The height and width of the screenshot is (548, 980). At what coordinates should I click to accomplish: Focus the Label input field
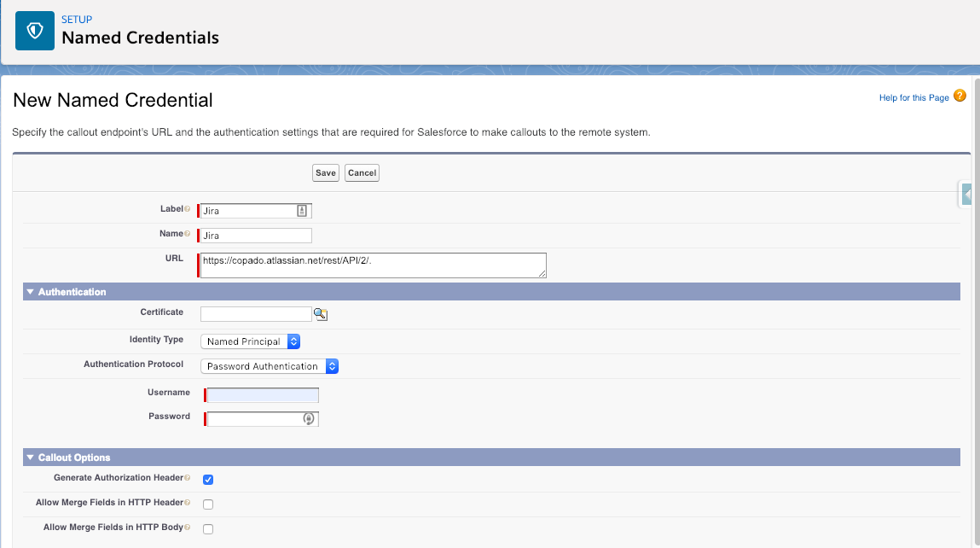[256, 211]
